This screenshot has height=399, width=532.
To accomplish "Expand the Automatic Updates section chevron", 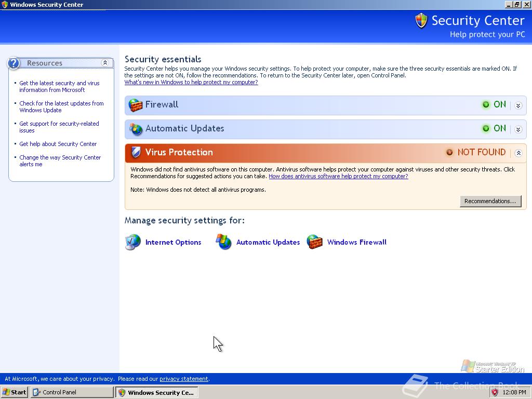I will (518, 129).
